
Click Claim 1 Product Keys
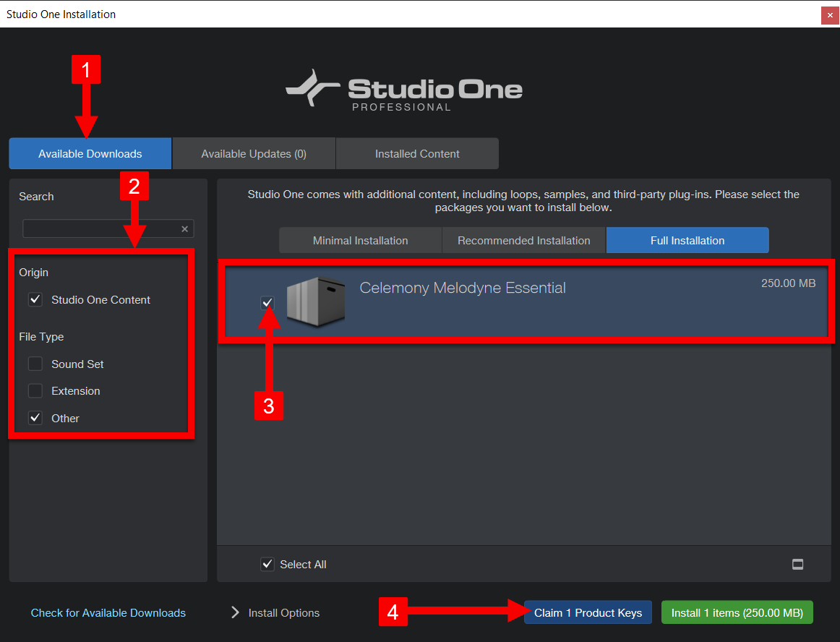point(588,612)
